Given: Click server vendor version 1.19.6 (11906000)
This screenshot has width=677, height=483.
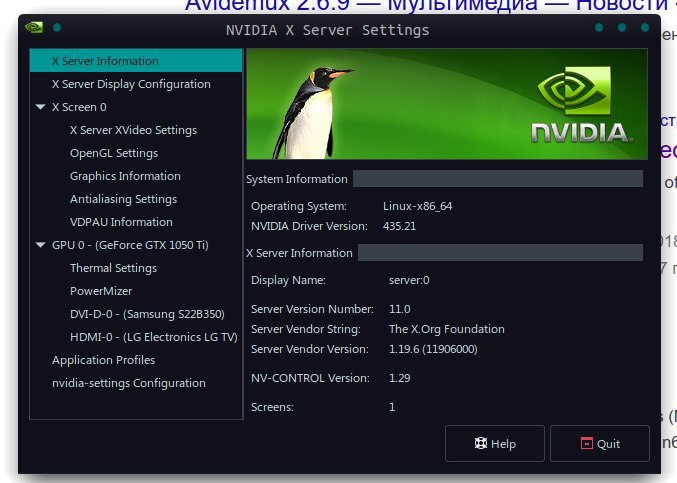Looking at the screenshot, I should click(433, 349).
